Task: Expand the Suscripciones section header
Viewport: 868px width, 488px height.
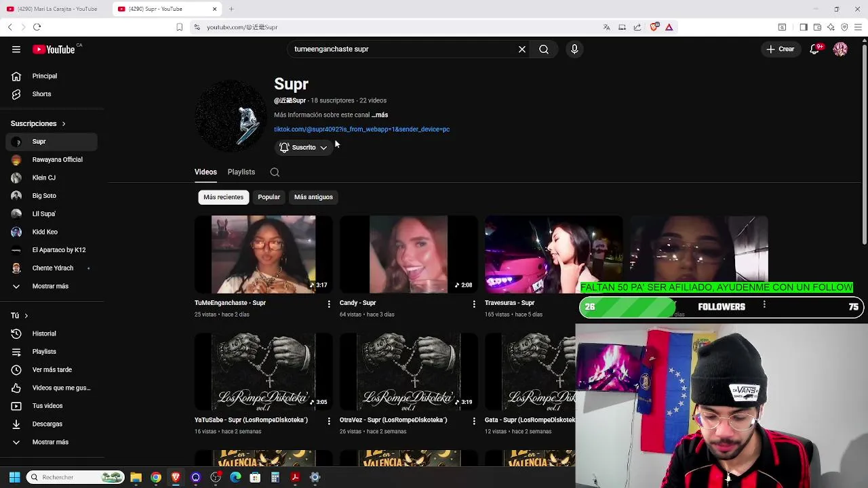Action: click(x=38, y=124)
